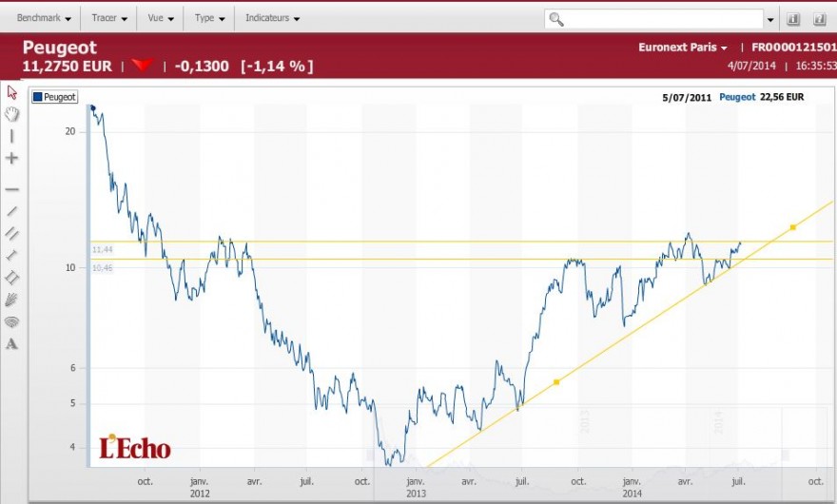
Task: Click the magnifier search icon
Action: point(556,19)
